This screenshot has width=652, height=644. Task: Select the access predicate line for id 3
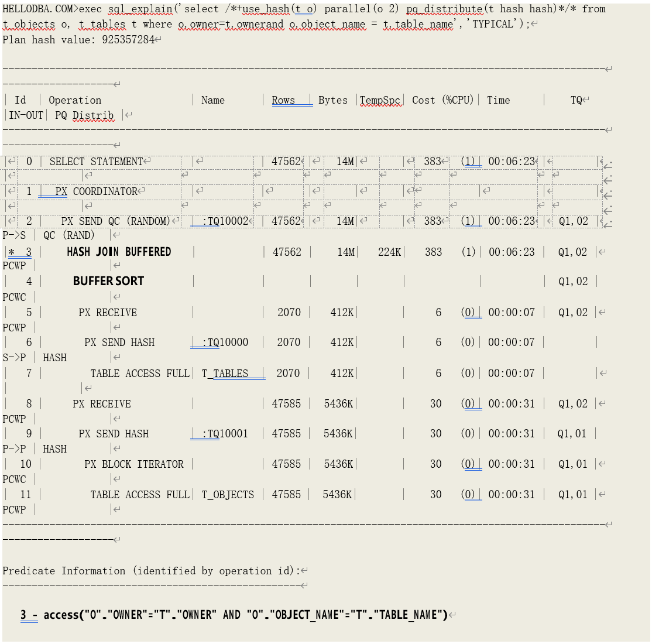click(x=234, y=615)
